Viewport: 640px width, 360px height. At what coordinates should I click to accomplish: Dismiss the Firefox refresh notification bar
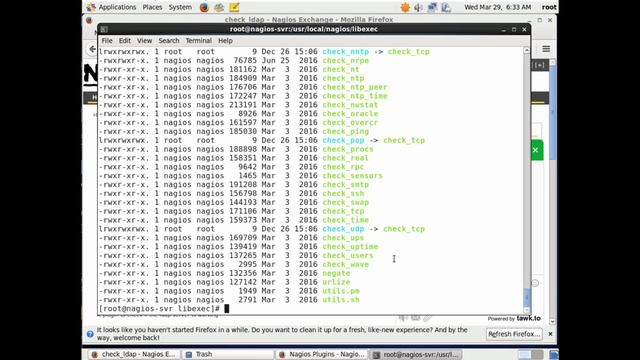[550, 334]
